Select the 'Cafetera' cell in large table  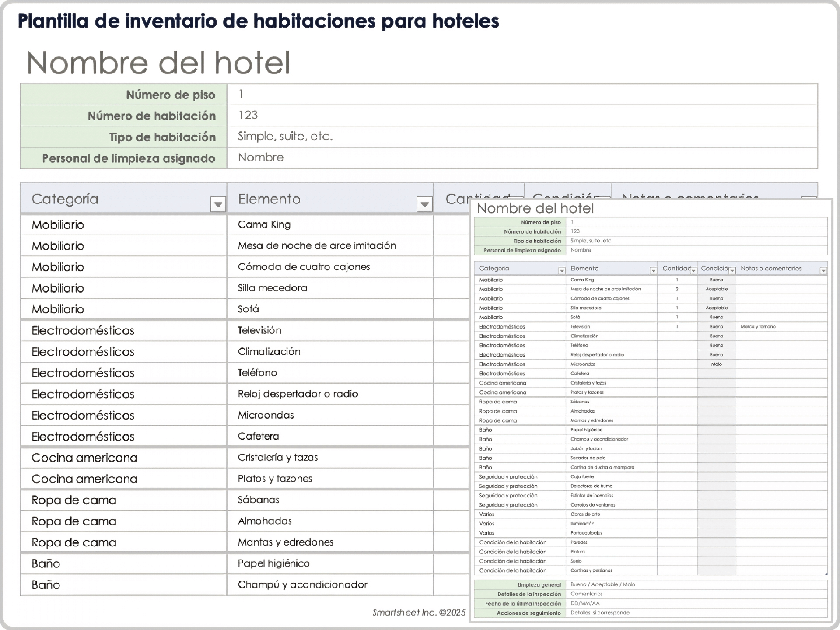pos(330,436)
